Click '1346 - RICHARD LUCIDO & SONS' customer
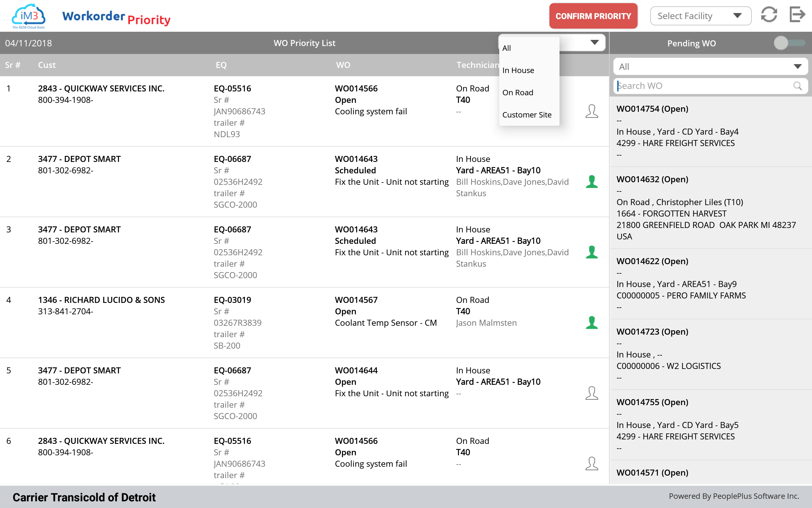 (101, 300)
